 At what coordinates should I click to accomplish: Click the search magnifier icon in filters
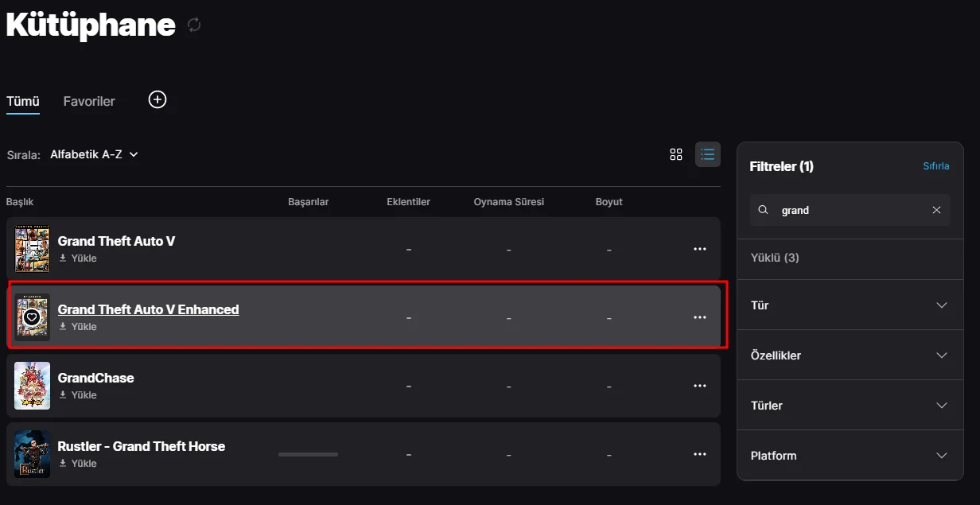(x=764, y=210)
